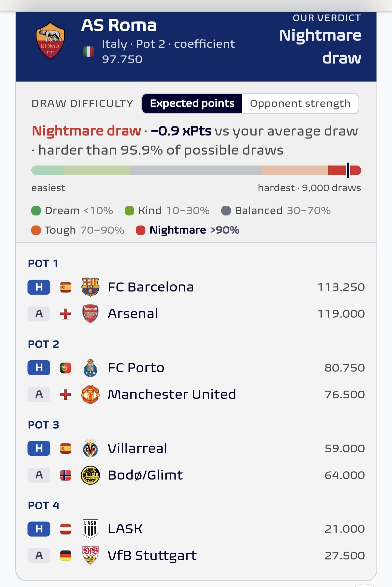Click the LASK crest icon

(90, 529)
